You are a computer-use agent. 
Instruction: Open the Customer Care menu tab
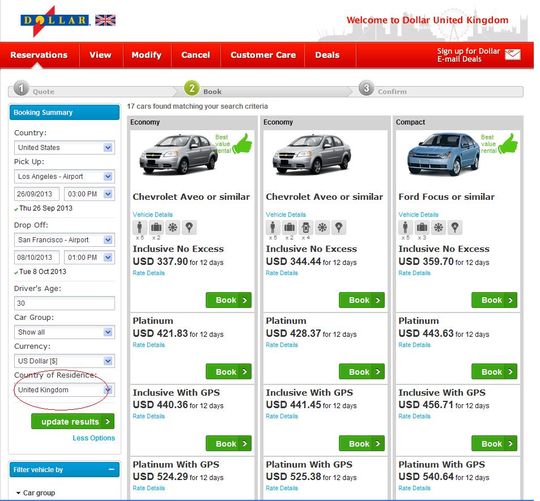[263, 55]
